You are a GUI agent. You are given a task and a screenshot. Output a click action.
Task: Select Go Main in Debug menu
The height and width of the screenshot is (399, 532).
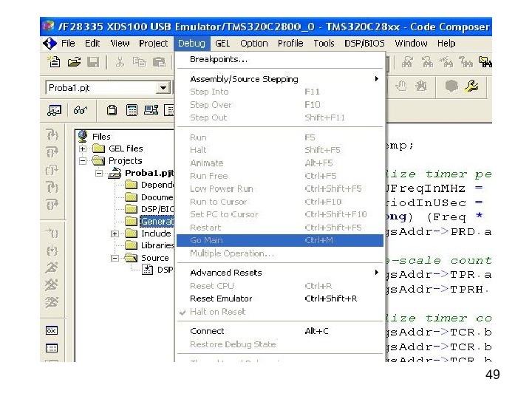pyautogui.click(x=280, y=240)
